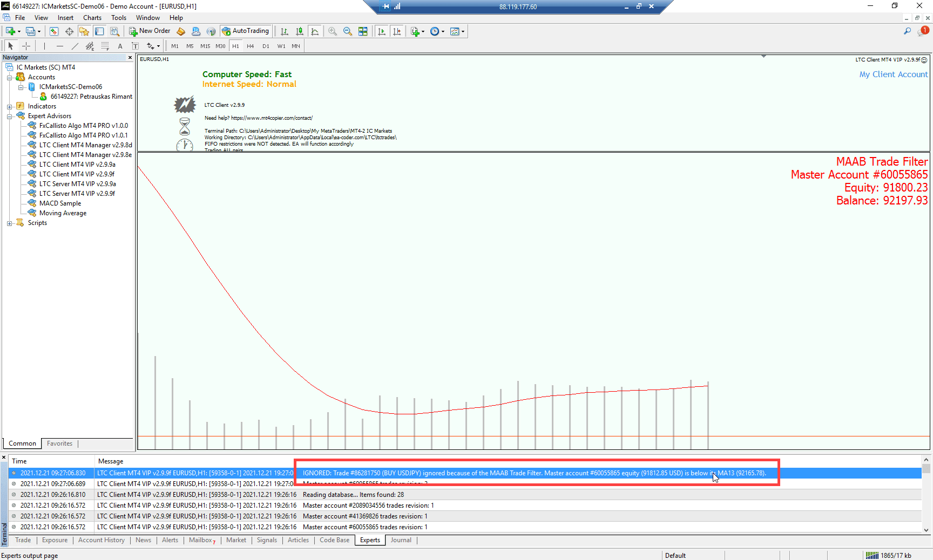The image size is (933, 560).
Task: Expand the Indicators tree node
Action: tap(9, 107)
